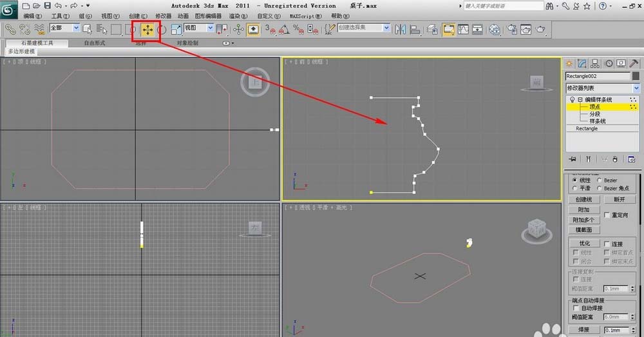Viewport: 644px width, 337px height.
Task: Toggle the Graphite Modeling Tools ribbon icon
Action: pyautogui.click(x=448, y=29)
